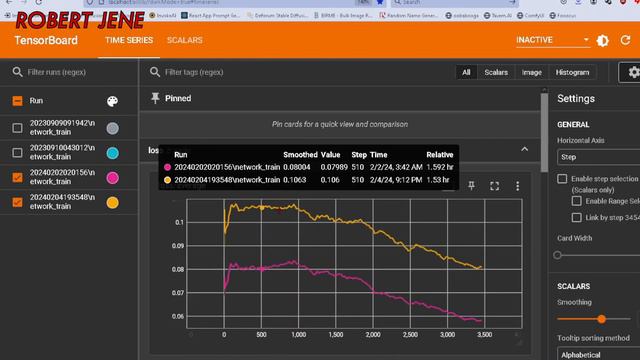Uncheck run 20240204193548 network_train
Screen dimensions: 640x360
point(17,202)
